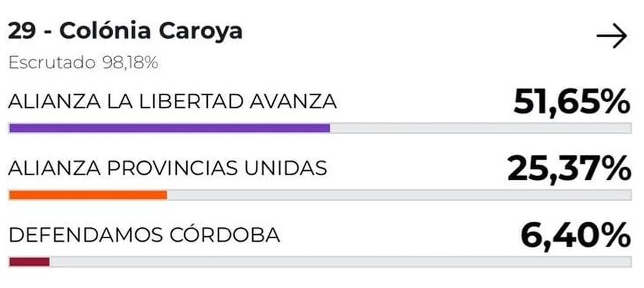The image size is (644, 288).
Task: Click gray unfilled part of Provincias Unidas bar
Action: 398,195
